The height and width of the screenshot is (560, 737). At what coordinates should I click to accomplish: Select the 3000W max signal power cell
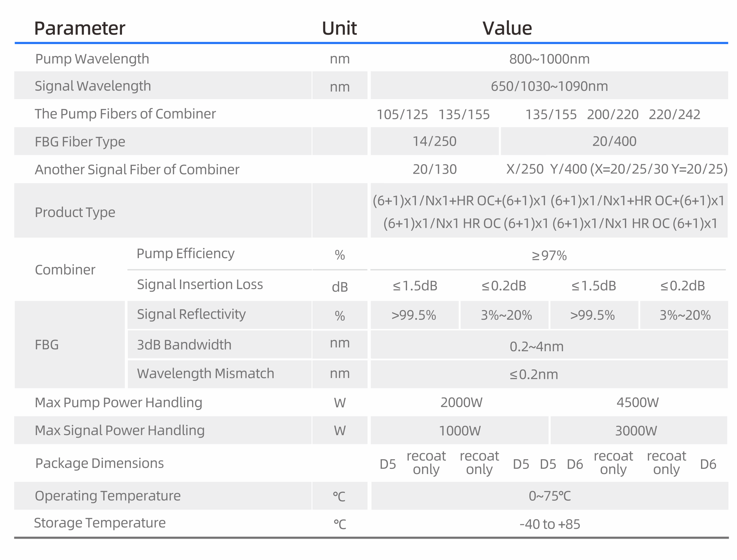pyautogui.click(x=636, y=431)
